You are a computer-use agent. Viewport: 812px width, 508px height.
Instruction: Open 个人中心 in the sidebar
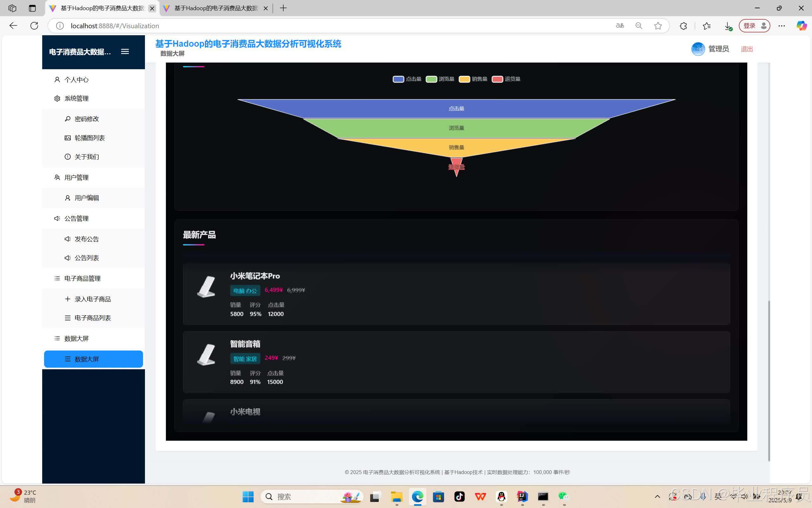tap(93, 80)
